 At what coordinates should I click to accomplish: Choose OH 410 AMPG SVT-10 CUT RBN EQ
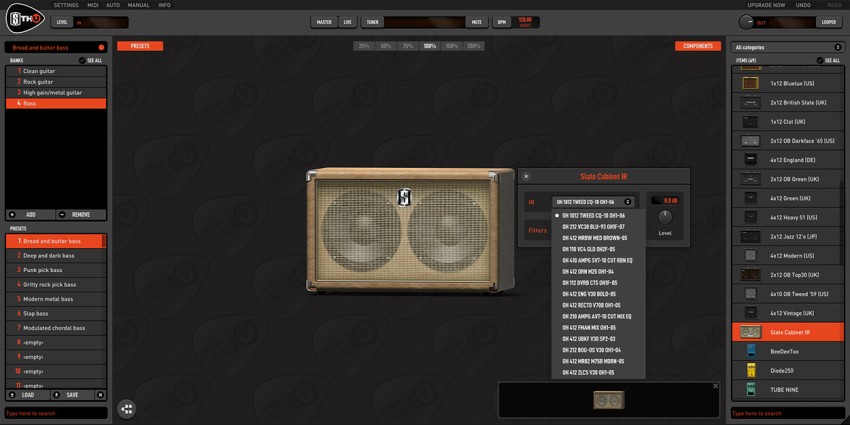[x=598, y=260]
